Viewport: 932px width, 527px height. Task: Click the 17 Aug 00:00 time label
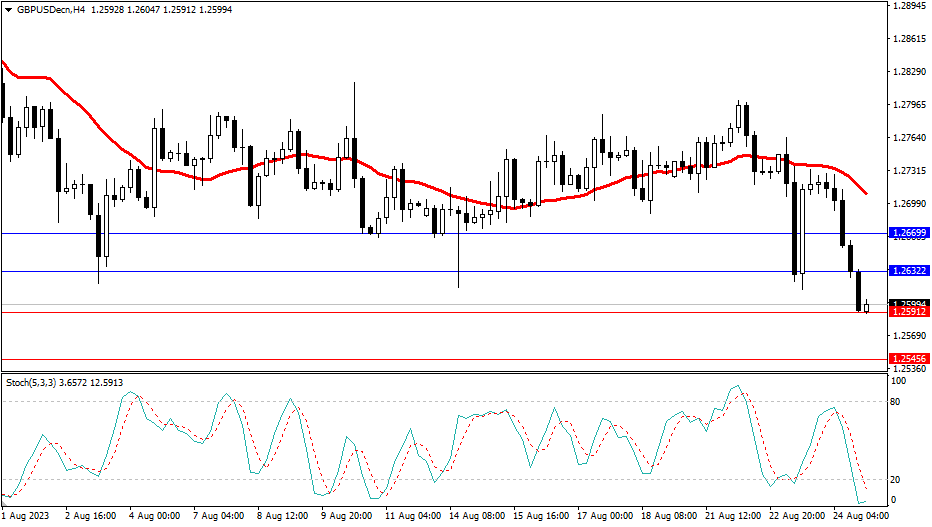(x=606, y=517)
